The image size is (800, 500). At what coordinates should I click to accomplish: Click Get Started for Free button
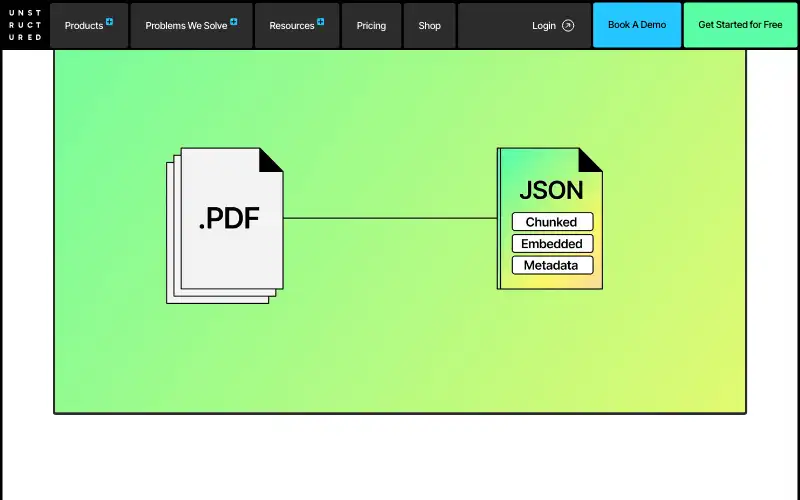coord(740,25)
